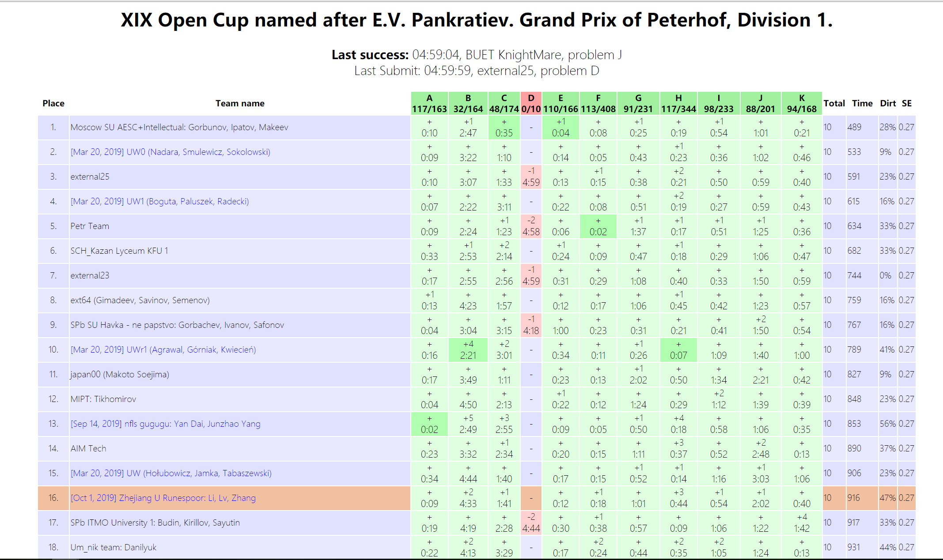Click UWr1's highlighted problem H cell 0:07
Screen dimensions: 943x560
pos(678,350)
